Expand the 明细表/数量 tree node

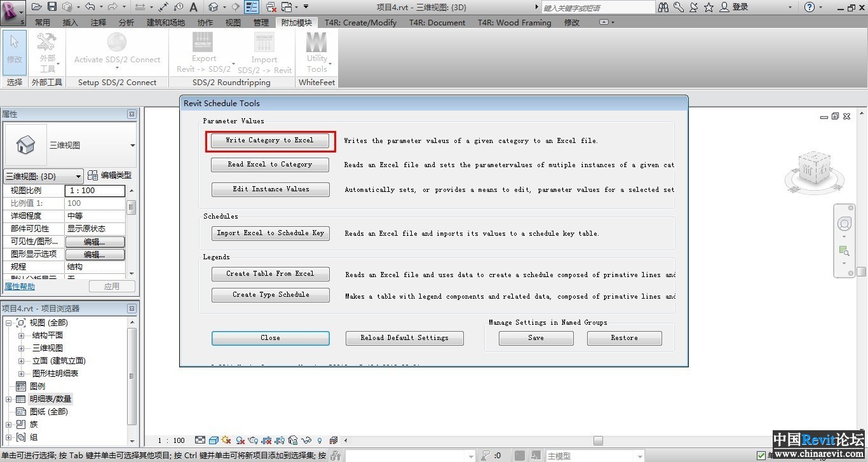tap(9, 398)
